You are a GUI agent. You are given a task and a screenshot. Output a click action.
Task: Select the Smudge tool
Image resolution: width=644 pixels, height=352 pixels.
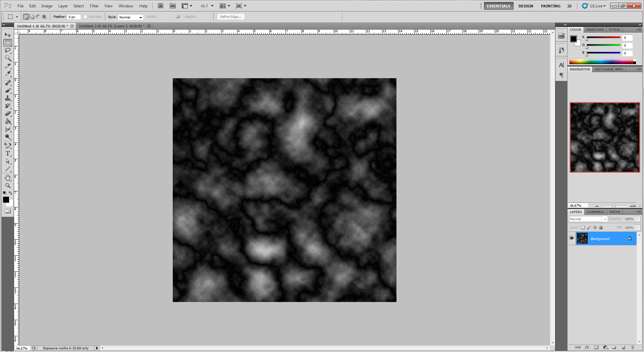tap(8, 129)
